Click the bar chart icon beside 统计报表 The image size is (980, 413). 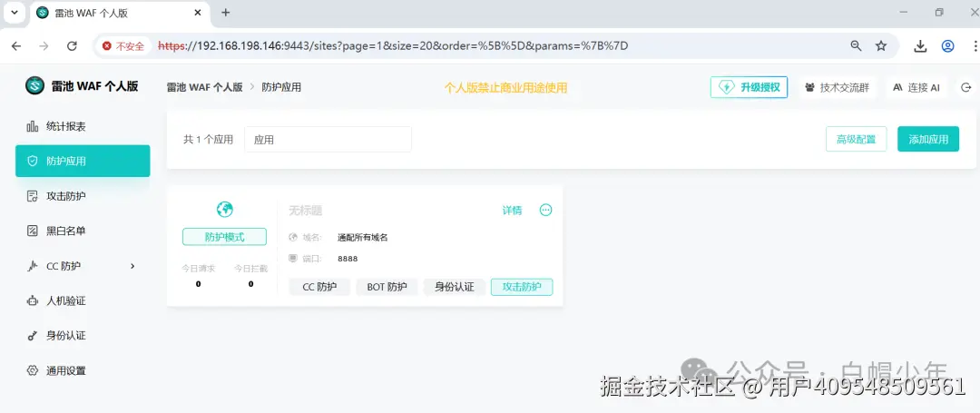click(33, 126)
